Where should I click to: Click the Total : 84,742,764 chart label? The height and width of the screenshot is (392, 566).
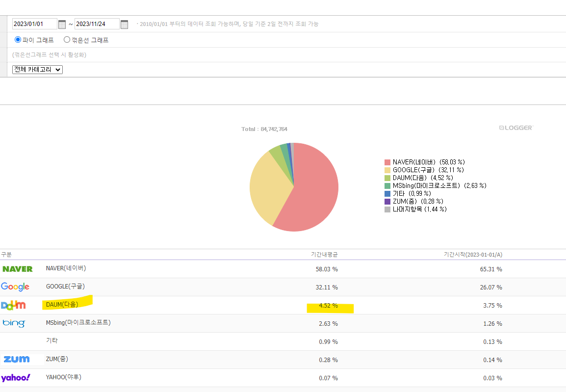pyautogui.click(x=264, y=129)
